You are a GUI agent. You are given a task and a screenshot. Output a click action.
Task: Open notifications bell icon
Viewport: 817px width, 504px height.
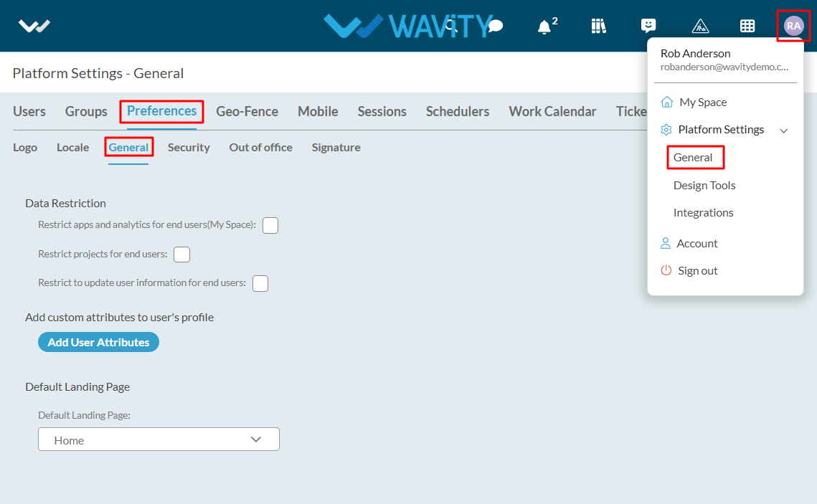(544, 27)
